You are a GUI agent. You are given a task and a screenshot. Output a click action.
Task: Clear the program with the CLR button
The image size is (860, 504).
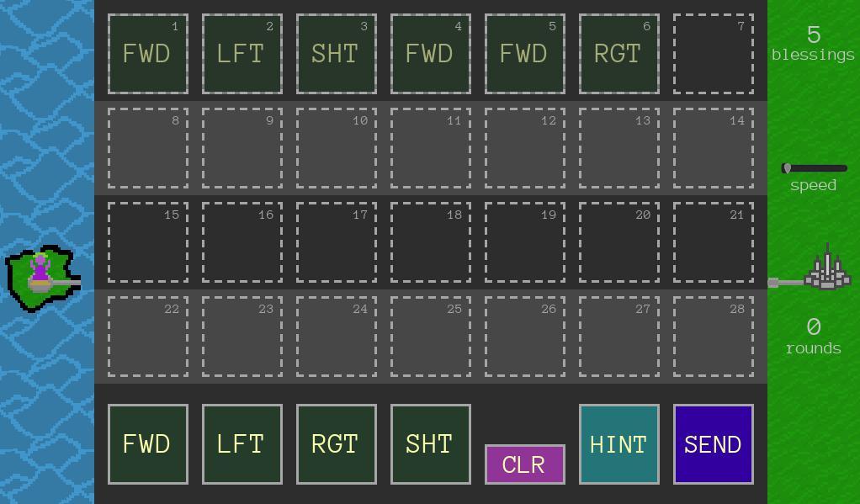523,464
